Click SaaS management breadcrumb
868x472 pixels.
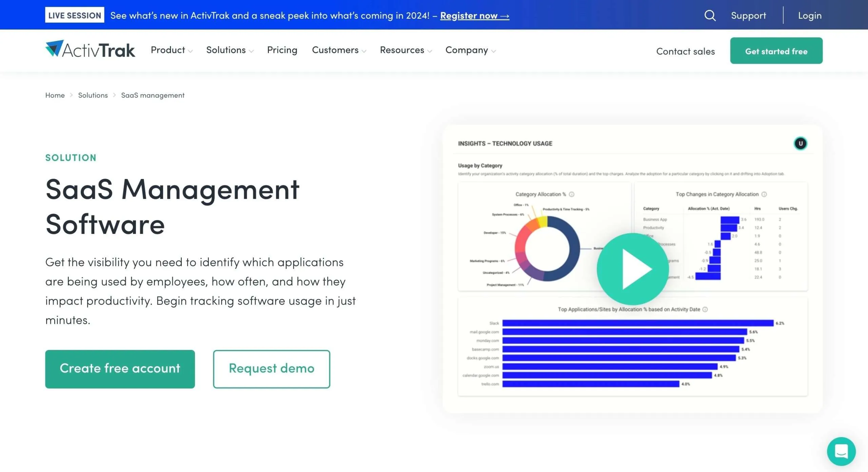[x=153, y=95]
